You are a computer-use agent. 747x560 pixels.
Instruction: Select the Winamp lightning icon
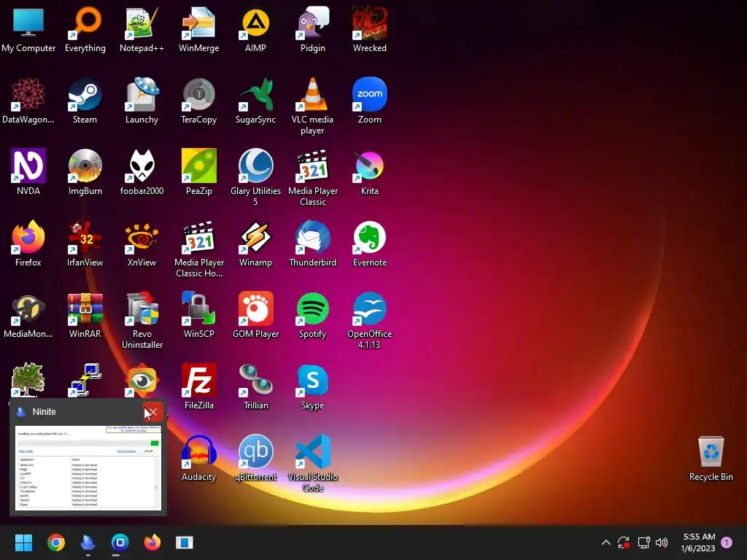click(x=255, y=244)
